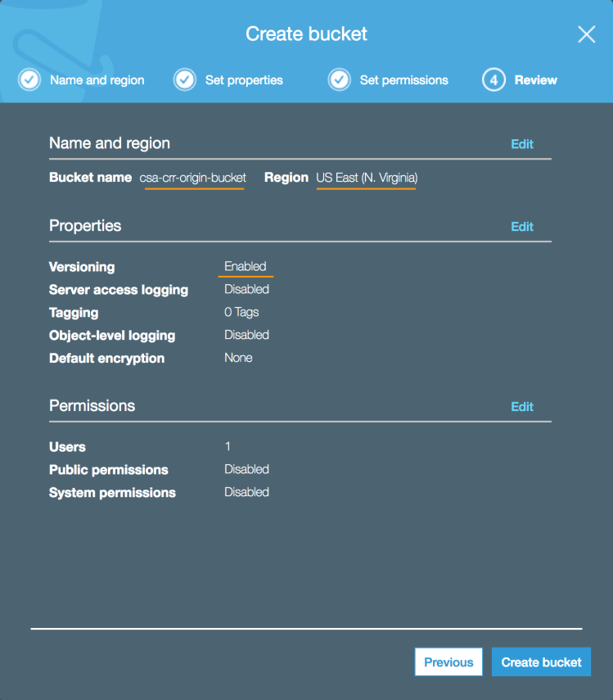Edit the Permissions section

click(x=522, y=407)
